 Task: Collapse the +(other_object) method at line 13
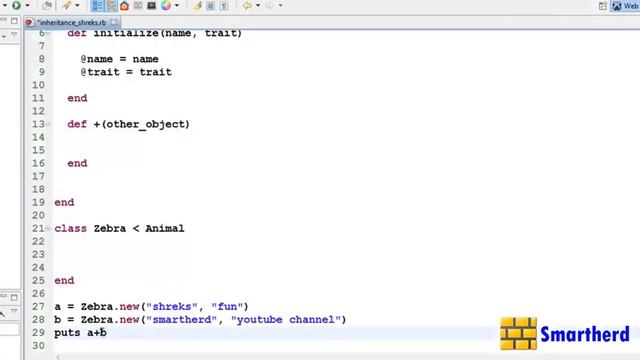point(48,124)
